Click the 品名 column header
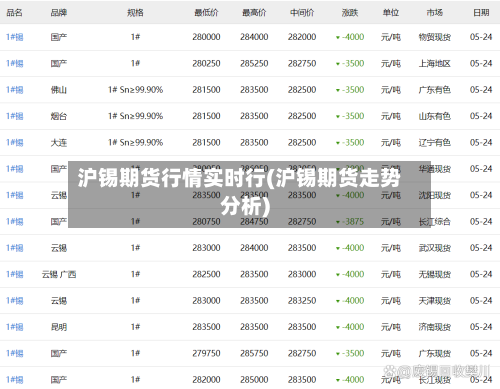 coord(14,13)
